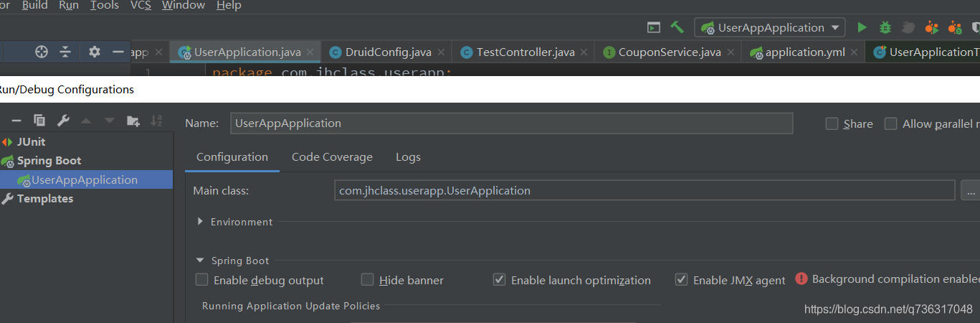Switch to the Logs tab
Image resolution: width=980 pixels, height=323 pixels.
tap(408, 157)
